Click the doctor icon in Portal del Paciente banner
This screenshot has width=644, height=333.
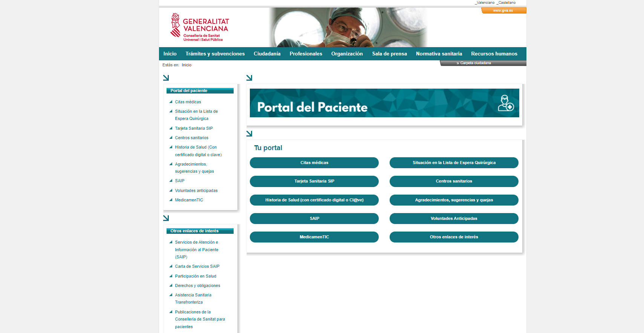pos(505,103)
